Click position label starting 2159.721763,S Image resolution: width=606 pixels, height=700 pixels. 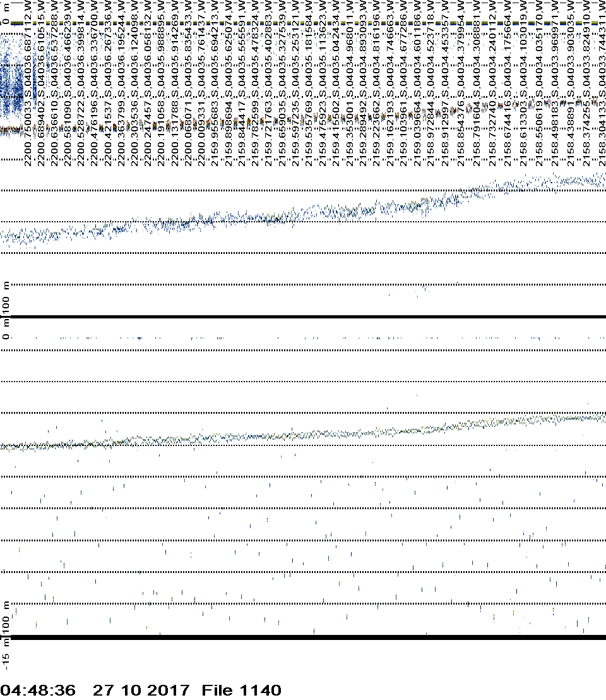coord(268,83)
